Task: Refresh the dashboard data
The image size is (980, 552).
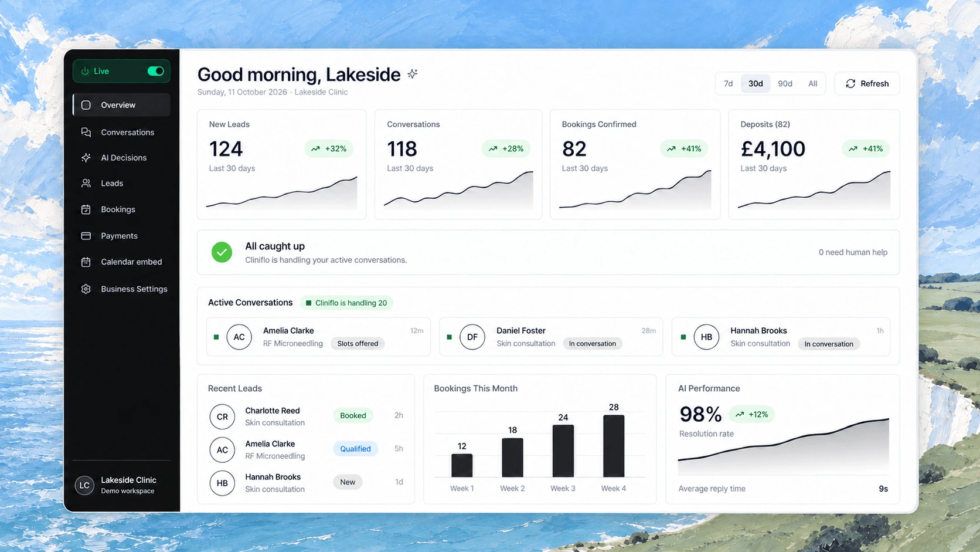Action: coord(867,83)
